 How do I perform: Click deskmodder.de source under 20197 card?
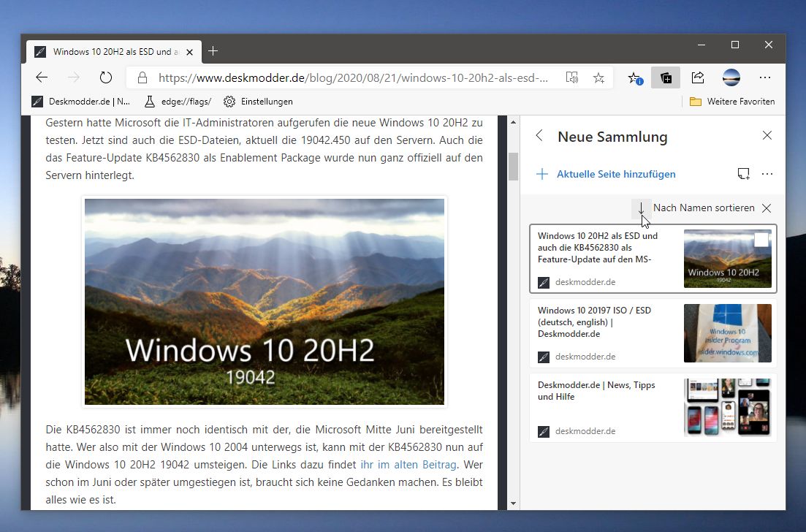585,357
